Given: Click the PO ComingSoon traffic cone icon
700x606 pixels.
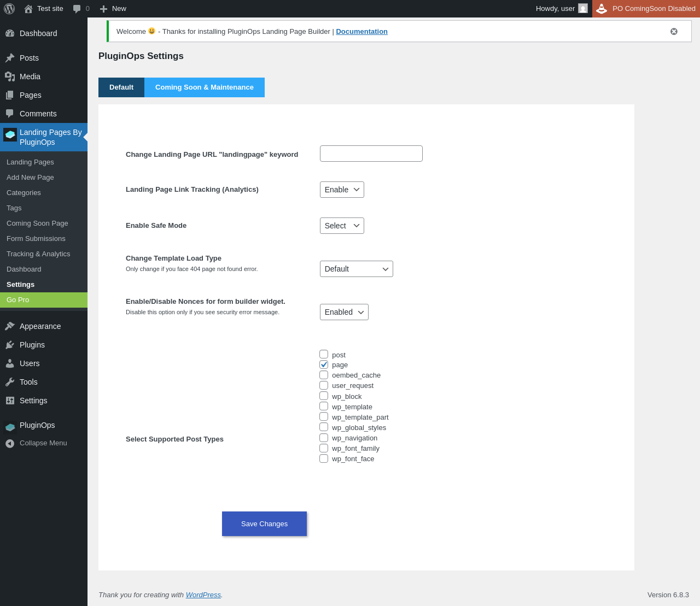Looking at the screenshot, I should pos(602,9).
